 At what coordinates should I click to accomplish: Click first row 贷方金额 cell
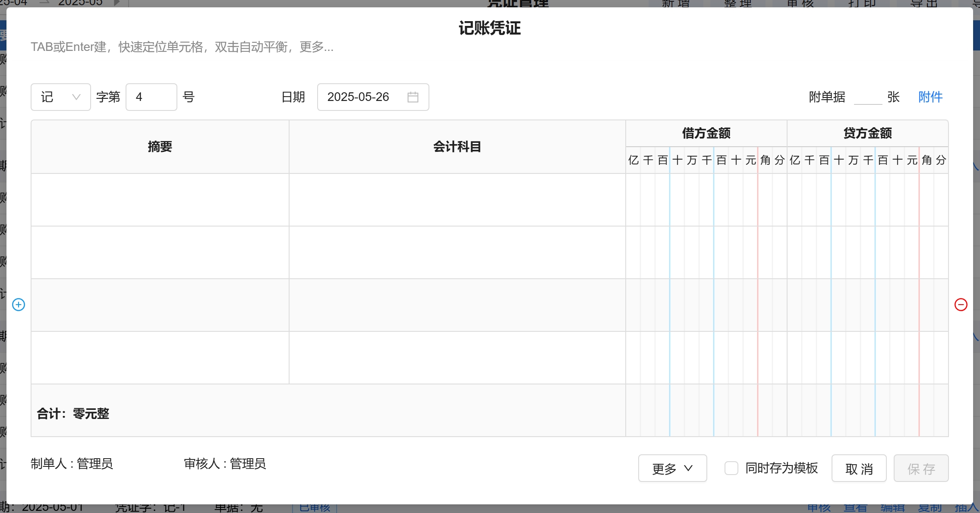[x=867, y=200]
